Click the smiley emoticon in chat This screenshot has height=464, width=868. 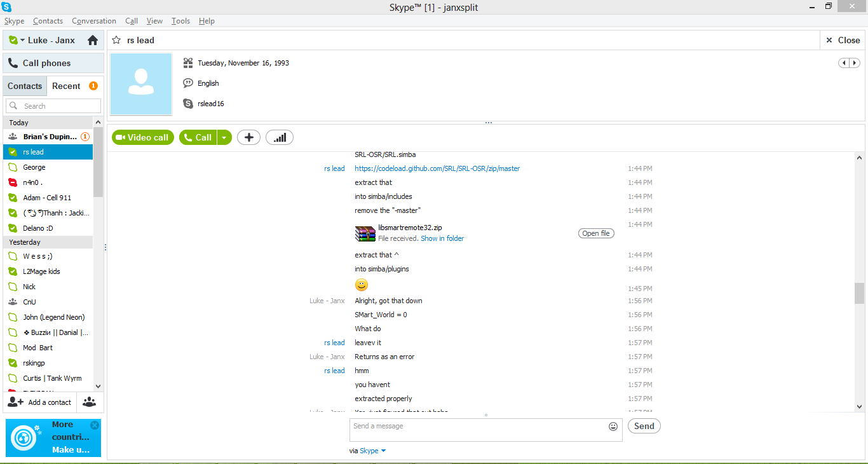pyautogui.click(x=362, y=285)
